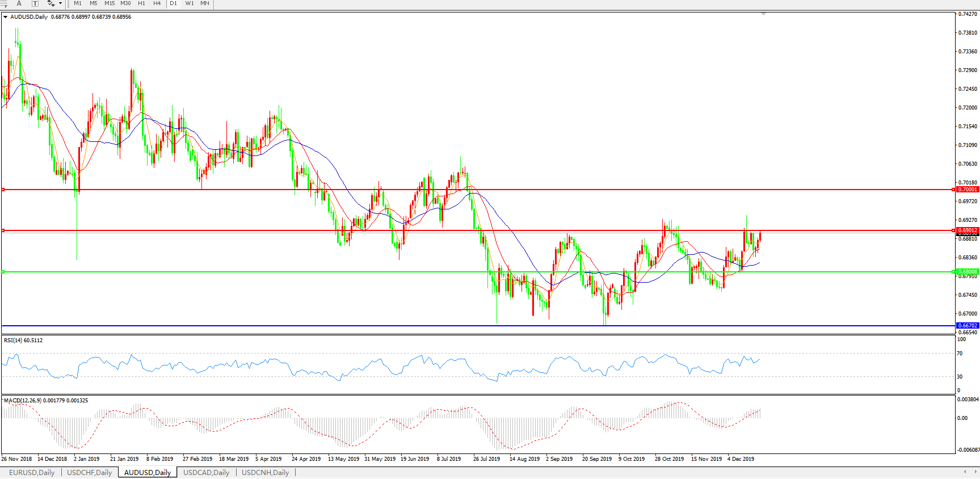980x479 pixels.
Task: Select the Text tool (A icon)
Action: tap(19, 3)
